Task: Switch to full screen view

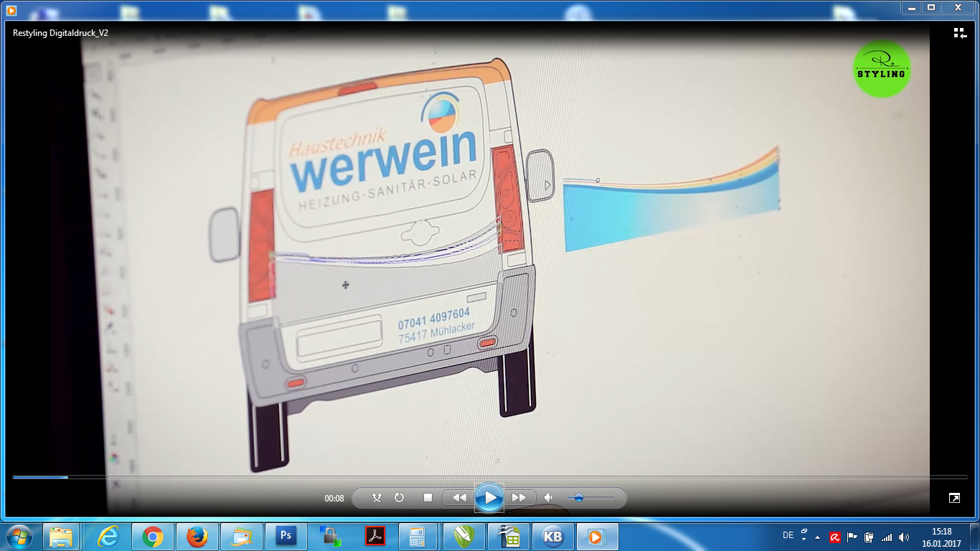Action: point(954,498)
